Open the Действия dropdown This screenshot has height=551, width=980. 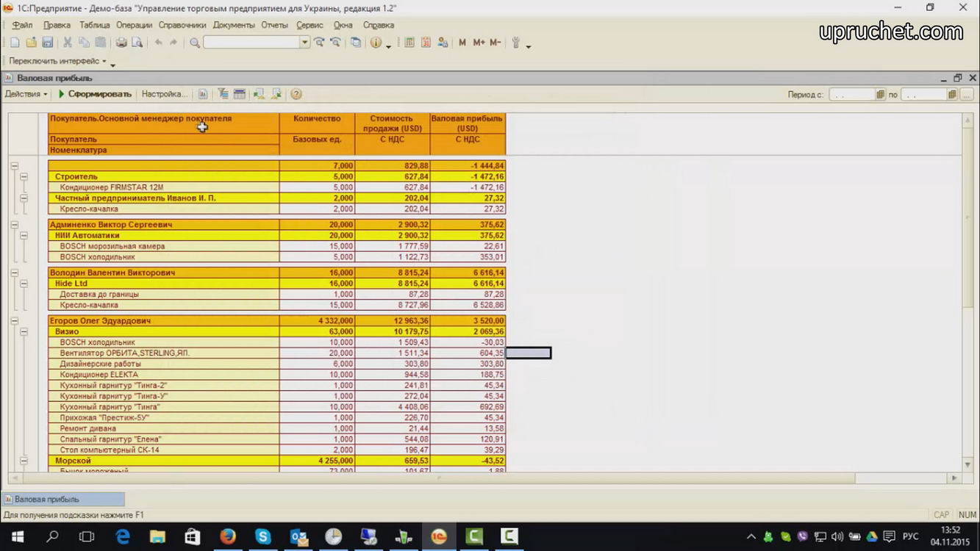(26, 94)
